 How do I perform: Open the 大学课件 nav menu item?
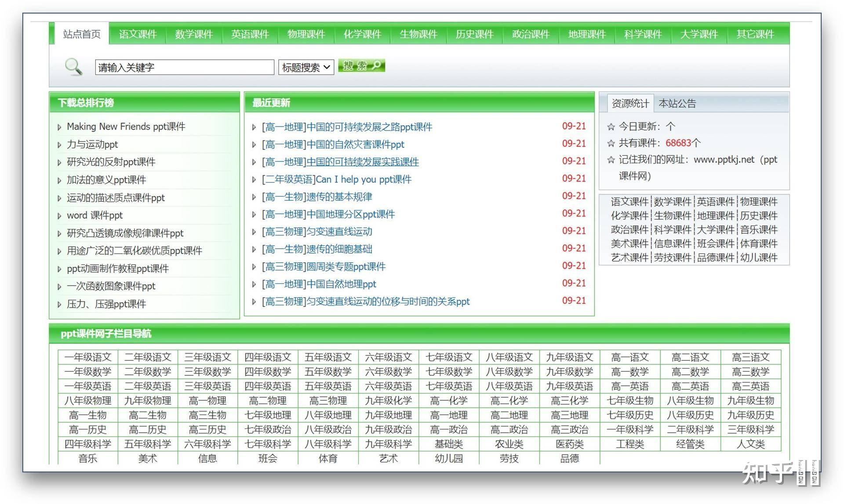[x=699, y=34]
